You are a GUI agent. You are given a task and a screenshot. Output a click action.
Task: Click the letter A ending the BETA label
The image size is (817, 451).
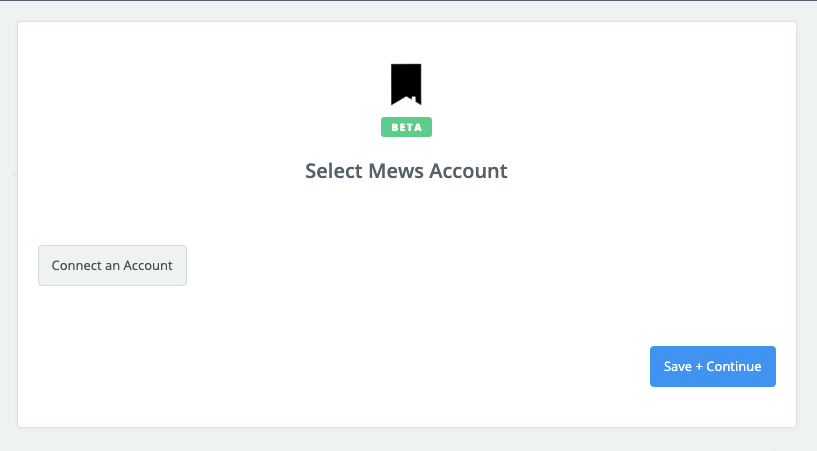418,128
